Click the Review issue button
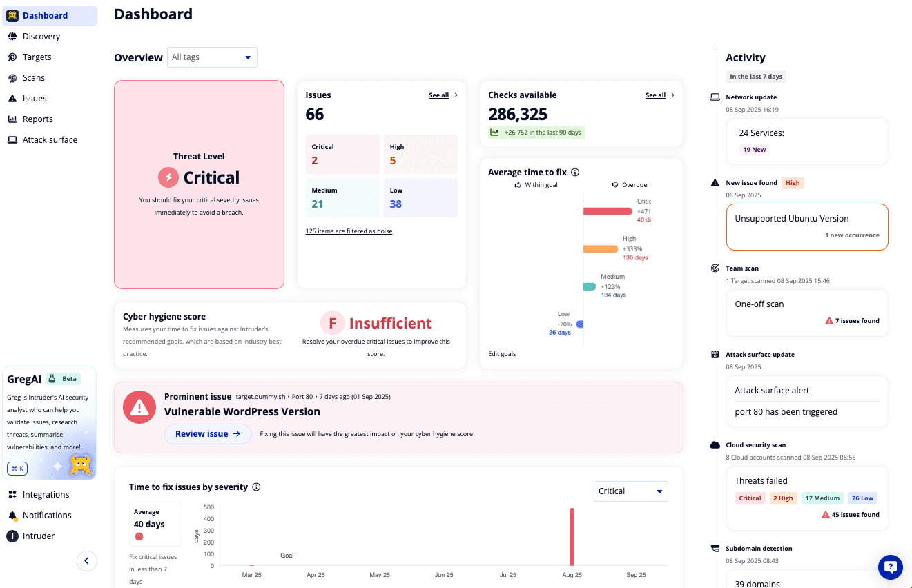This screenshot has width=912, height=588. point(208,433)
